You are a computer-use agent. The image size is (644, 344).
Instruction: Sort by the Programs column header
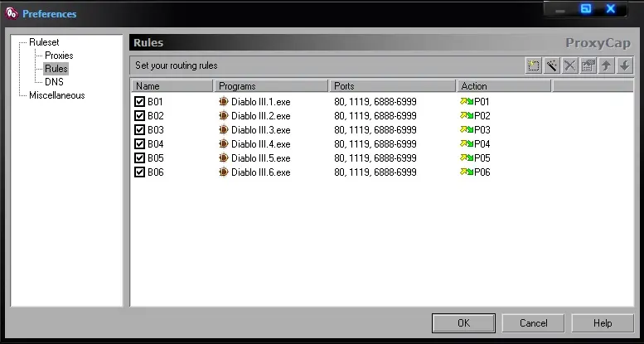coord(271,86)
